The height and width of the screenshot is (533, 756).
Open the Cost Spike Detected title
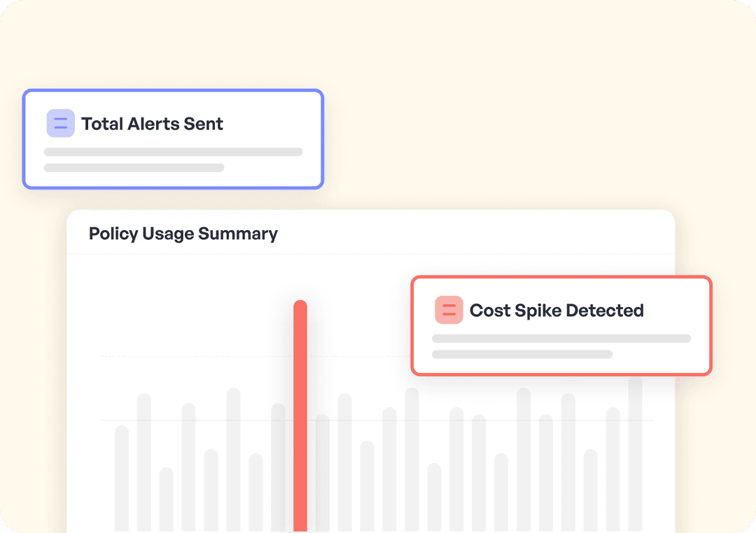tap(556, 310)
